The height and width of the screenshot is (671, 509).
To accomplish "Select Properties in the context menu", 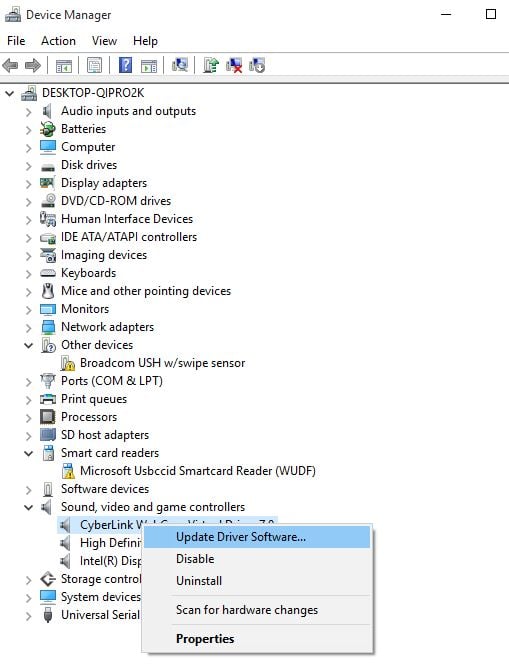I will pos(205,639).
